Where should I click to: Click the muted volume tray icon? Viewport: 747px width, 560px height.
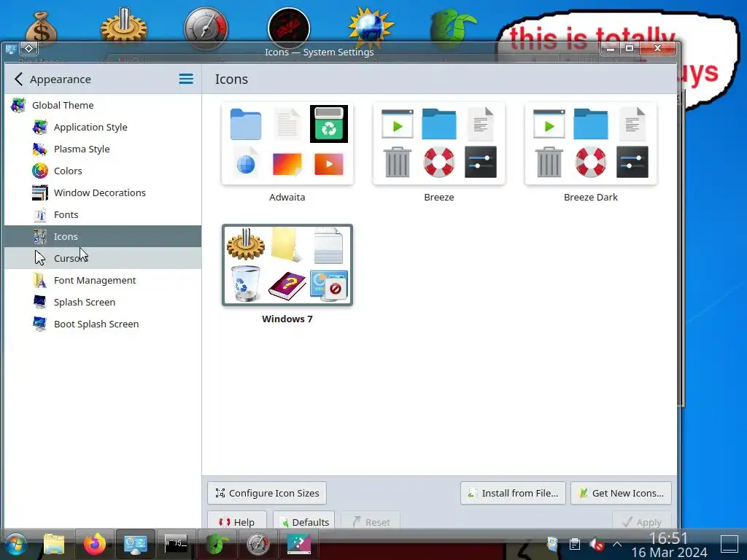pos(596,544)
